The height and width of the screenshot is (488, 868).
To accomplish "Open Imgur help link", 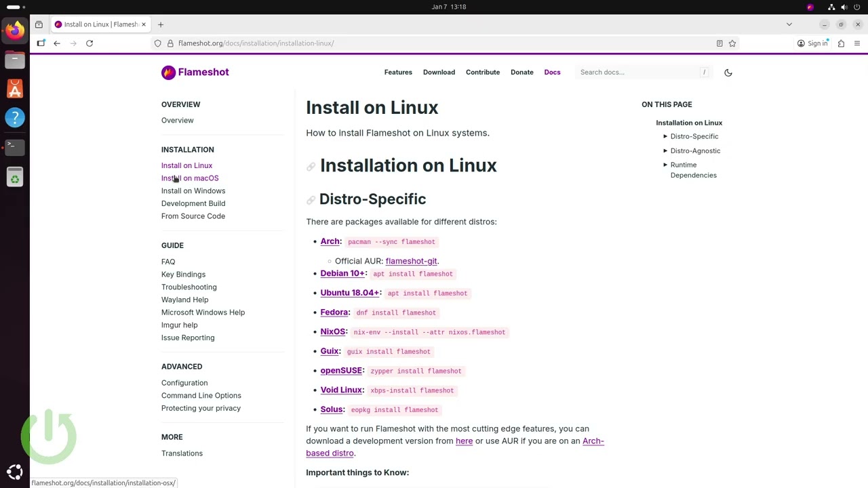I will [180, 325].
